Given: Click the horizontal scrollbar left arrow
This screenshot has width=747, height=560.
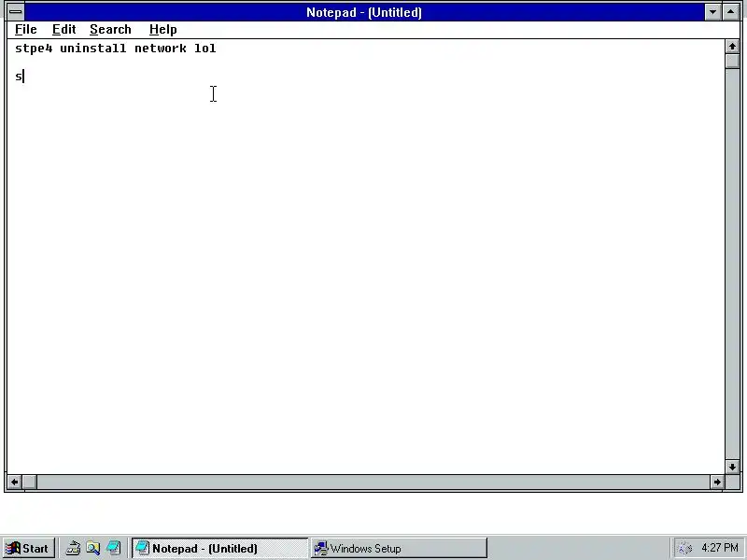Looking at the screenshot, I should (x=15, y=482).
